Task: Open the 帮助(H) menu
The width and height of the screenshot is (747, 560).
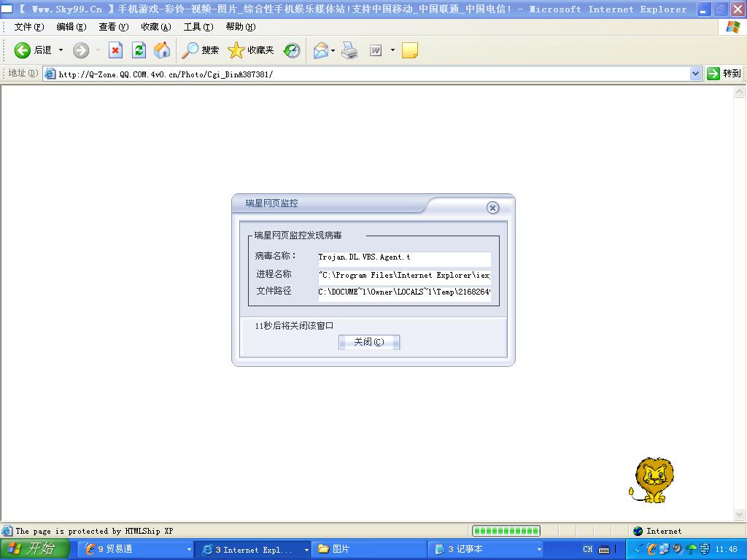Action: coord(241,27)
